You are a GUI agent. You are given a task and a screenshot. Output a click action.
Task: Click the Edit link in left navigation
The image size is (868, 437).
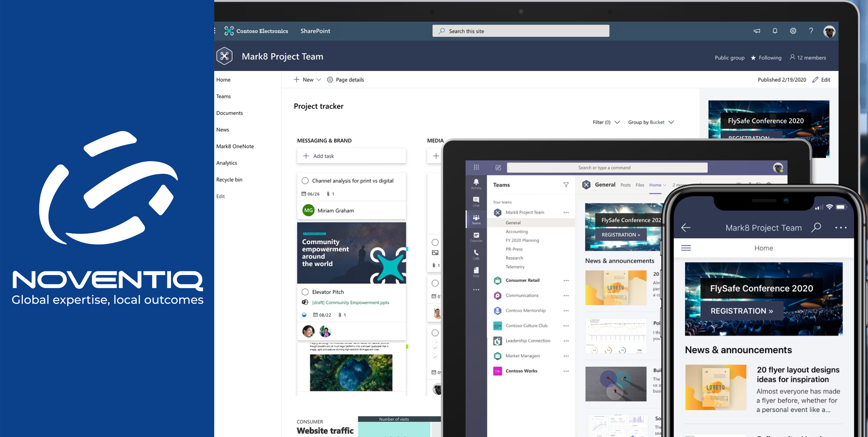coord(220,196)
